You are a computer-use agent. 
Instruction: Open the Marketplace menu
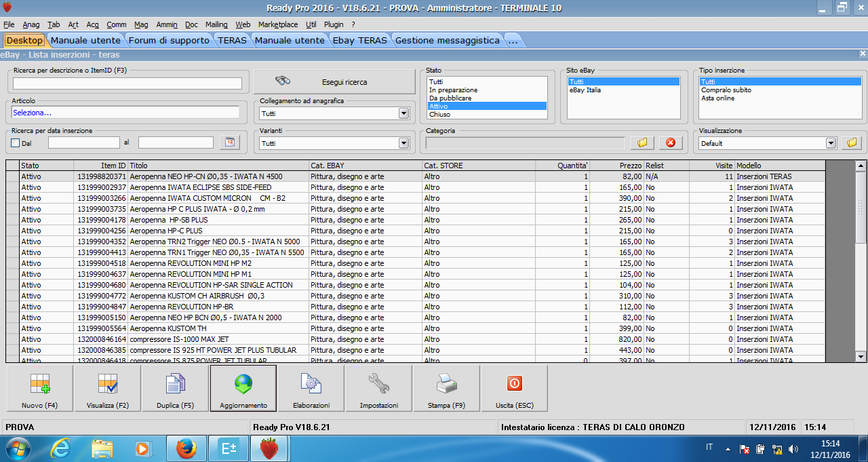point(278,24)
